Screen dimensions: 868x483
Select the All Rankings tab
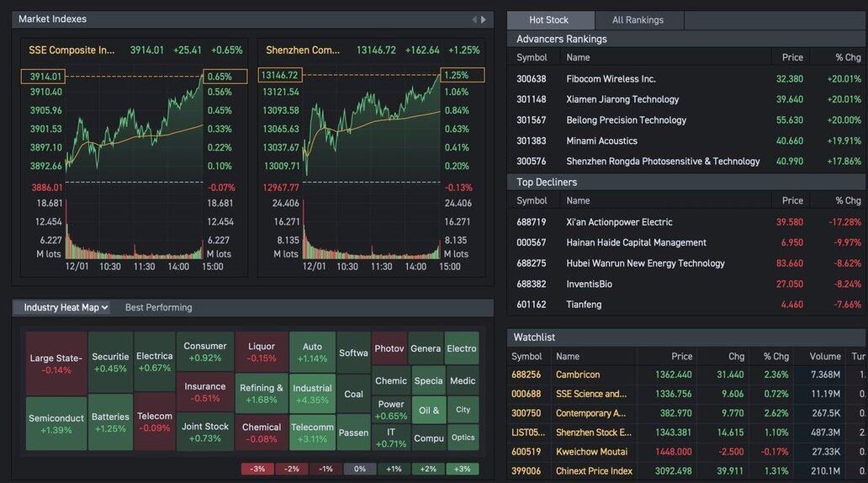pos(638,20)
